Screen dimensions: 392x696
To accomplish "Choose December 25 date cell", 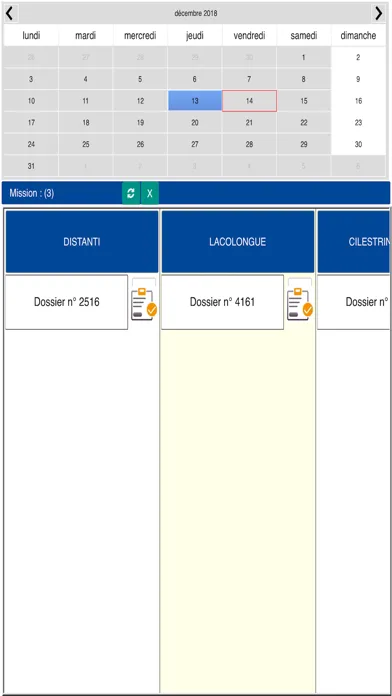I will (86, 144).
